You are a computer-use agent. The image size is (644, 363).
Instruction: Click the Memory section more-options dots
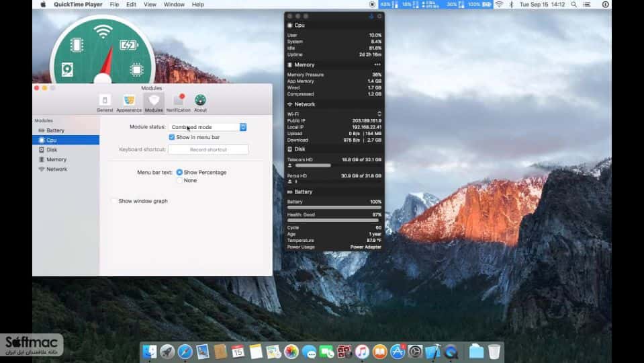[377, 65]
